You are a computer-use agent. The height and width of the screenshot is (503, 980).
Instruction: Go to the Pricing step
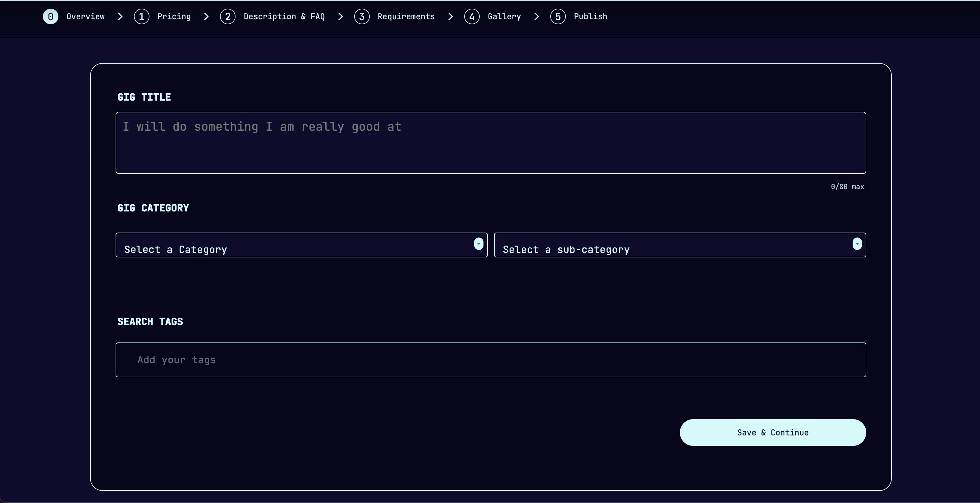174,17
